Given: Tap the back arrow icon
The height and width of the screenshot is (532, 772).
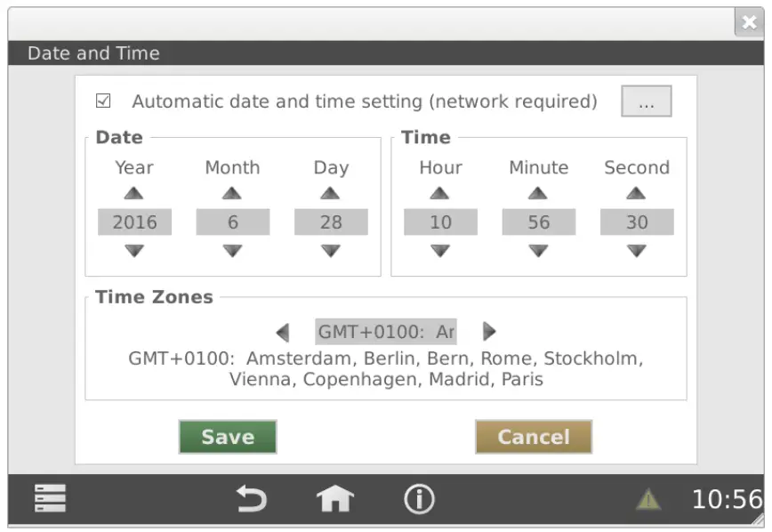Looking at the screenshot, I should pyautogui.click(x=252, y=499).
